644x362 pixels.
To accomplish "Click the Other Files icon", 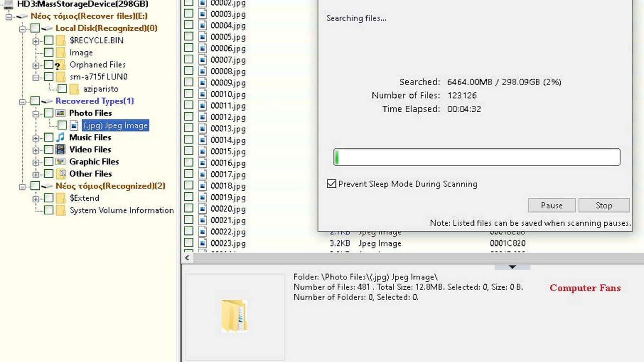I will [61, 174].
